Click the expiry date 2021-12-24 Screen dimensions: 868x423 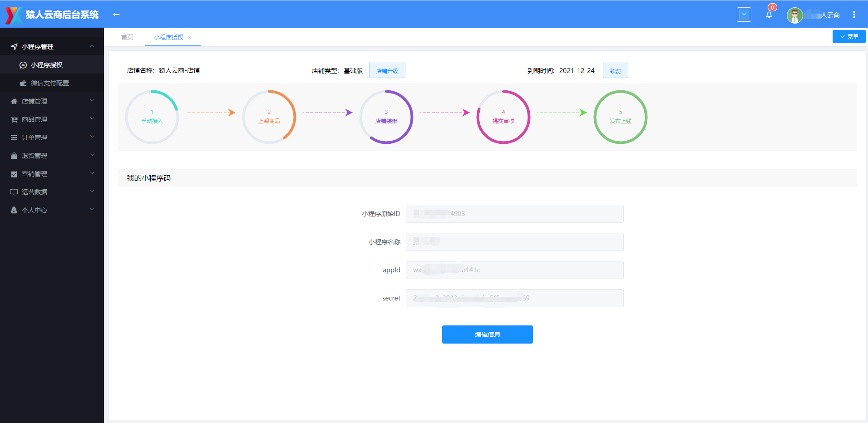click(577, 71)
